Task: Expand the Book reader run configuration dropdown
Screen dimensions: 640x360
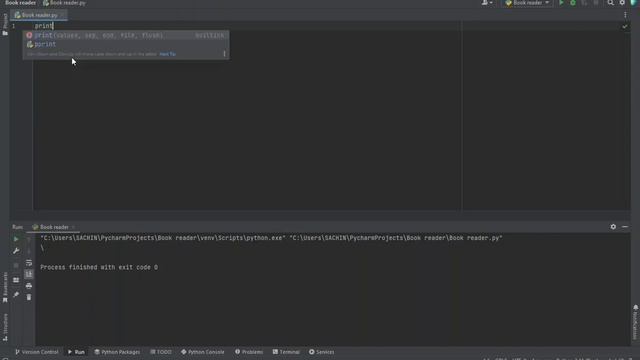Action: tap(527, 3)
